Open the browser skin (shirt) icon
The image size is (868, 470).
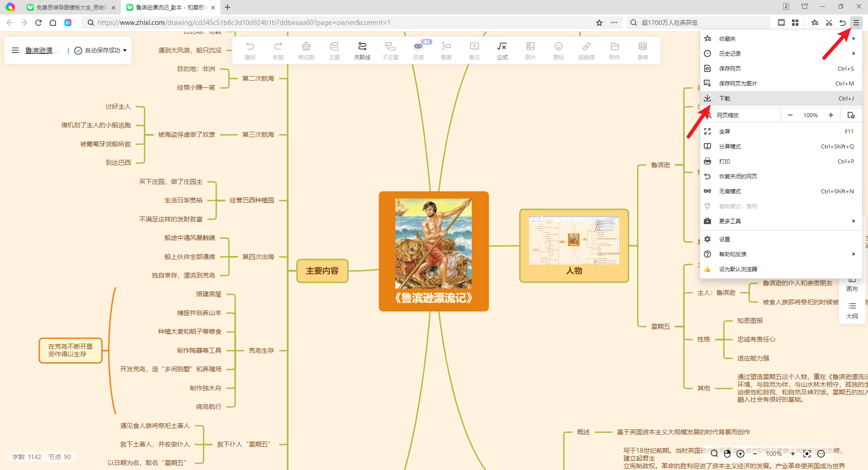click(805, 6)
